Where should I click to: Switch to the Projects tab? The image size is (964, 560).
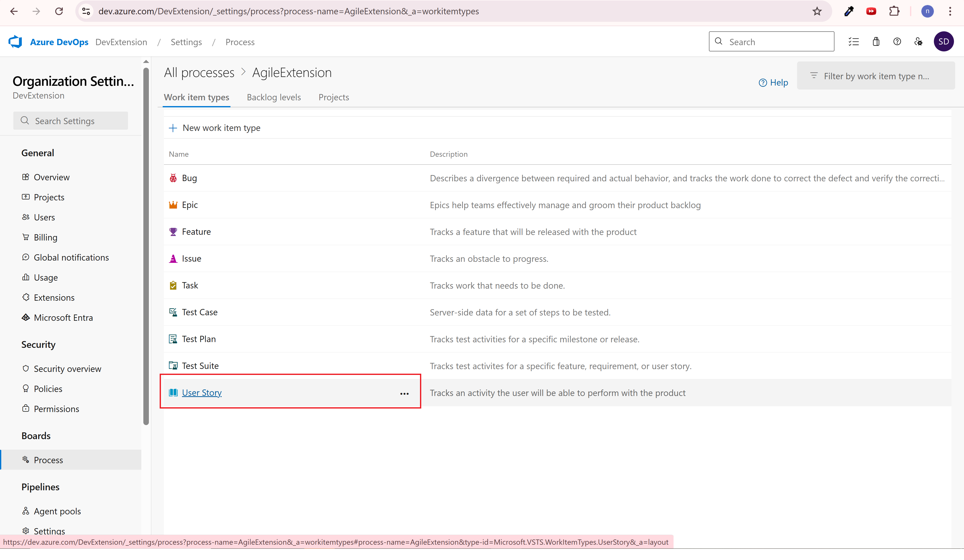[334, 98]
